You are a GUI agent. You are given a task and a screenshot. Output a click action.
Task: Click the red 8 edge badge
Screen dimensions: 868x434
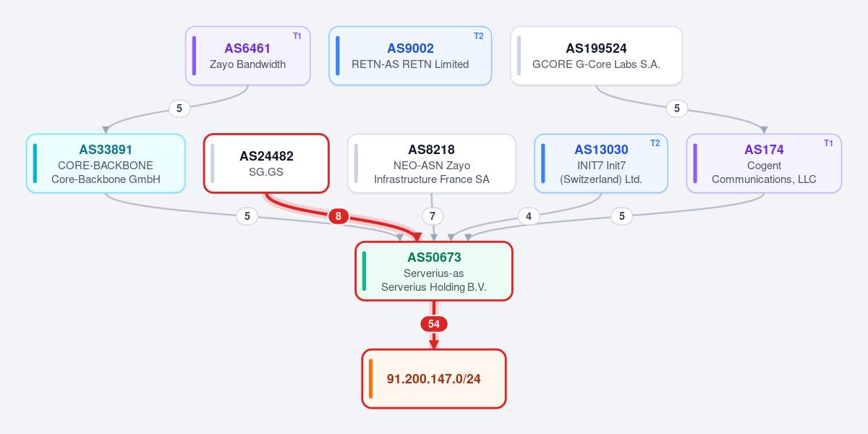(339, 216)
